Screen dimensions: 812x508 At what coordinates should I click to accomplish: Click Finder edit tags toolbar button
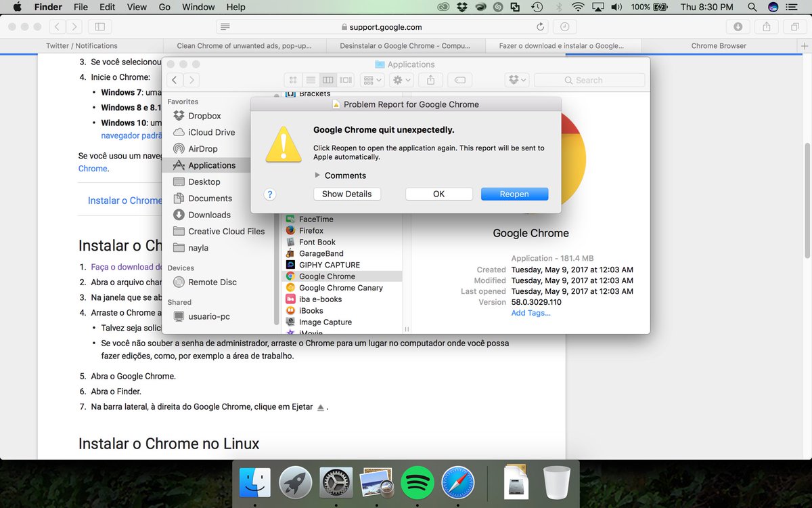(459, 80)
